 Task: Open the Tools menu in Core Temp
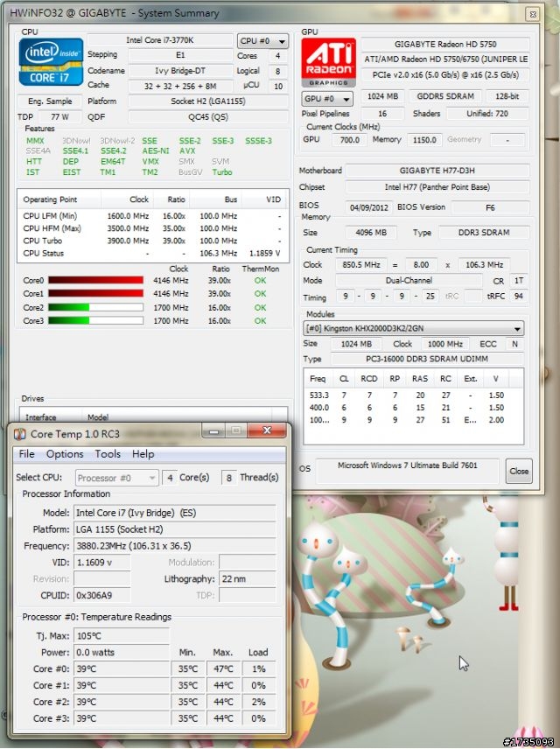point(108,454)
